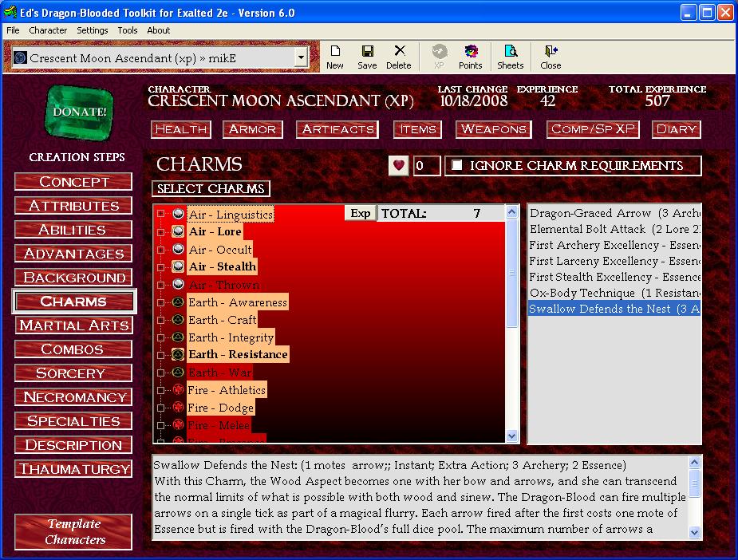Select Ox-Body Technique in charm list

(x=614, y=294)
